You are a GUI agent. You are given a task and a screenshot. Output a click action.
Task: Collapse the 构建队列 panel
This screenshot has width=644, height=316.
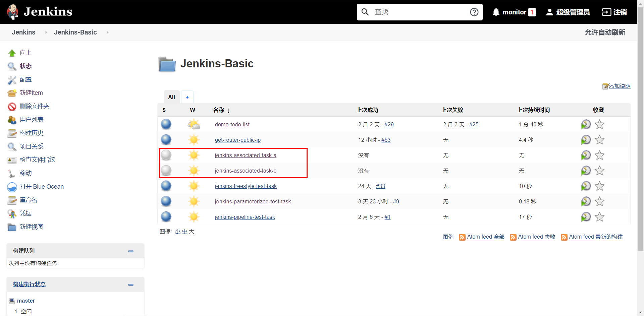(x=130, y=251)
